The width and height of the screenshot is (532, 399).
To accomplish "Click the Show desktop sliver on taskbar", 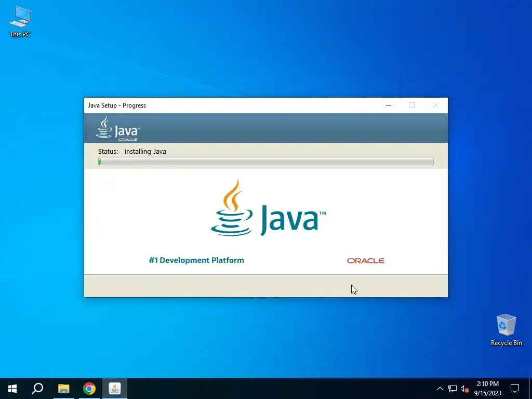I will [530, 389].
